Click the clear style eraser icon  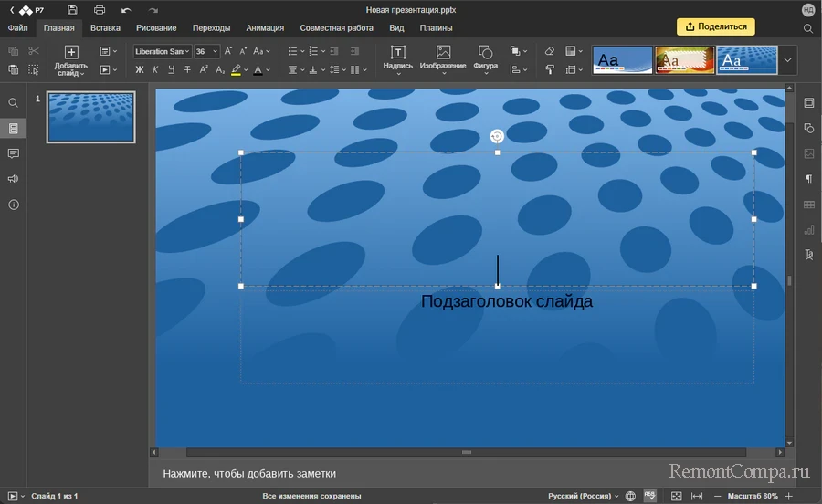[x=549, y=51]
